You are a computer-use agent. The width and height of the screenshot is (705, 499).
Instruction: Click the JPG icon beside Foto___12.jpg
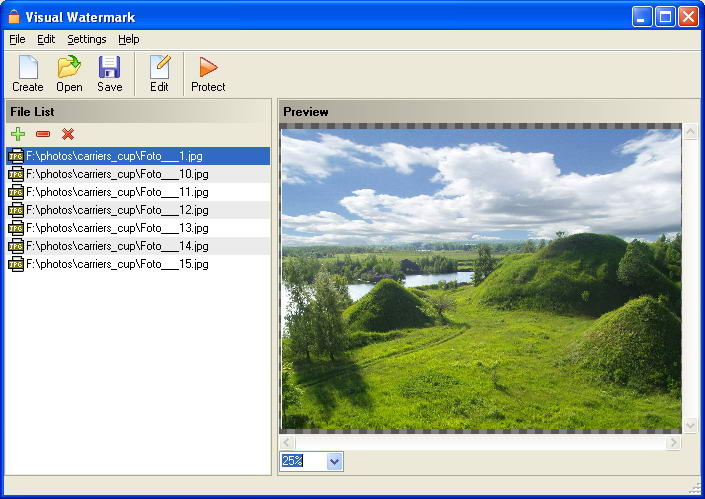(x=16, y=210)
